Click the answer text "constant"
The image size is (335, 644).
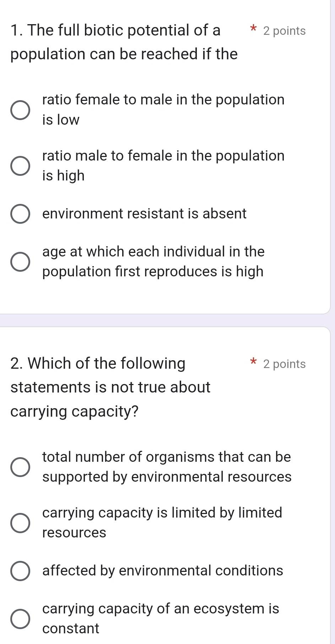pos(70,629)
